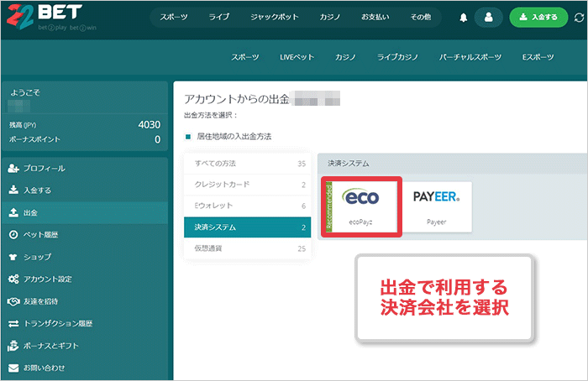
Task: Open その他 in the top navigation
Action: [420, 18]
